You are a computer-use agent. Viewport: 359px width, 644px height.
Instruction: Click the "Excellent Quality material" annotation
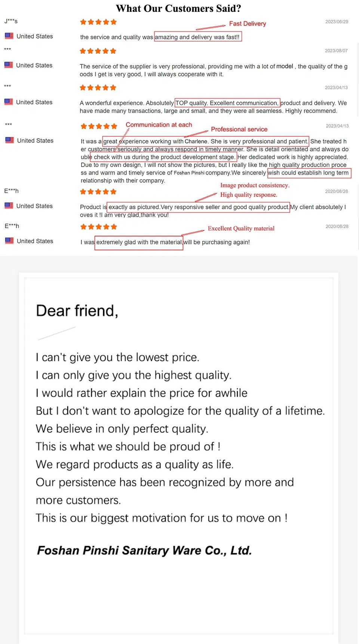tap(241, 228)
